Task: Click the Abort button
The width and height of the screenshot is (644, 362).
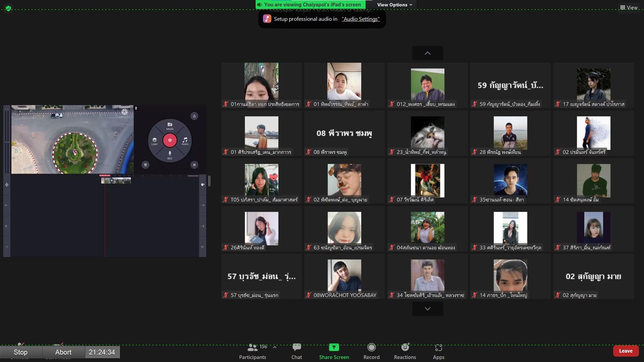Action: [63, 352]
